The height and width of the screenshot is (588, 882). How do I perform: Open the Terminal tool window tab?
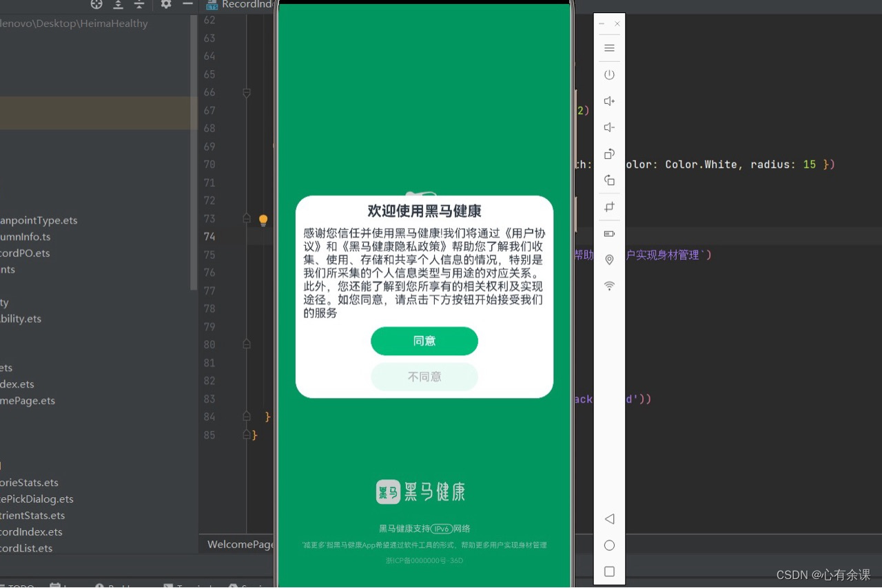click(188, 585)
